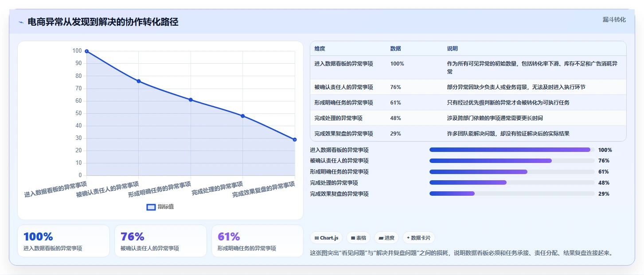Image resolution: width=644 pixels, height=275 pixels.
Task: Click the 76% value in the table
Action: pyautogui.click(x=396, y=87)
